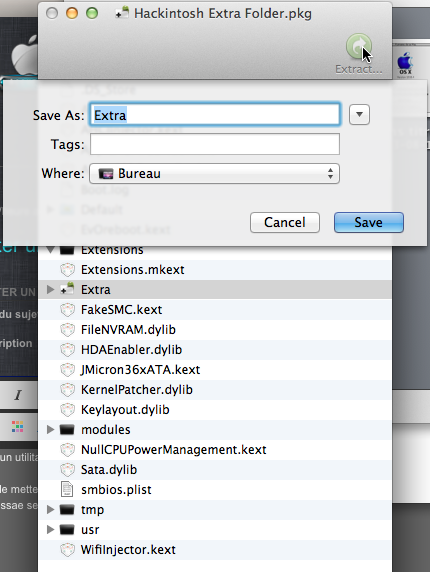Click the smbios.plist document icon
Screen dimensions: 430x572
[67, 490]
